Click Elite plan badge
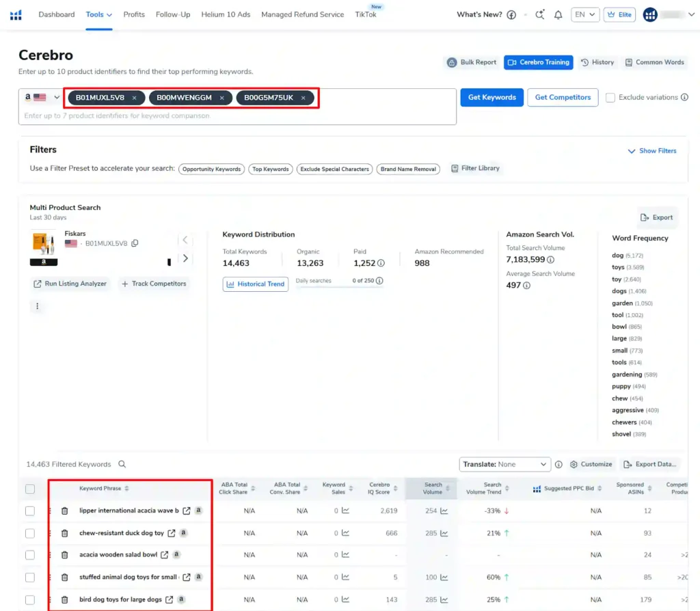700x611 pixels. tap(619, 15)
